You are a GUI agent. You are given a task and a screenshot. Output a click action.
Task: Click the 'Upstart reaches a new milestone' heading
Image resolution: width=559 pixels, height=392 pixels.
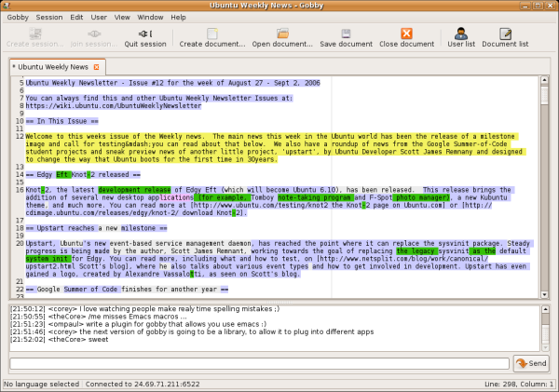(x=96, y=228)
